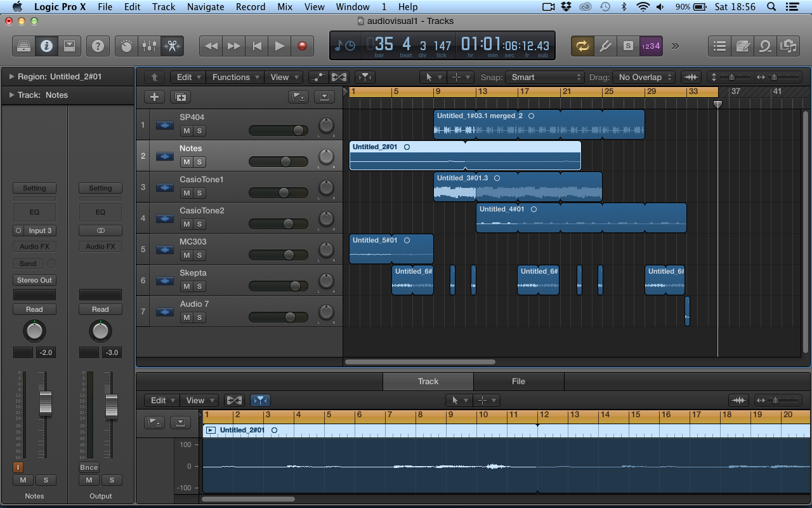
Task: Adjust the Output channel strip fader
Action: coord(111,406)
